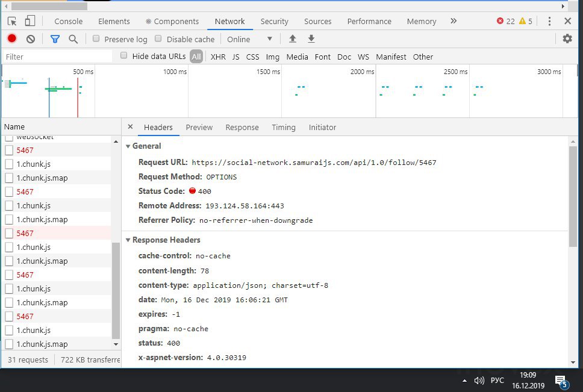Click the top horizontal scrollbar thumb
The height and width of the screenshot is (392, 583).
[x=49, y=6]
